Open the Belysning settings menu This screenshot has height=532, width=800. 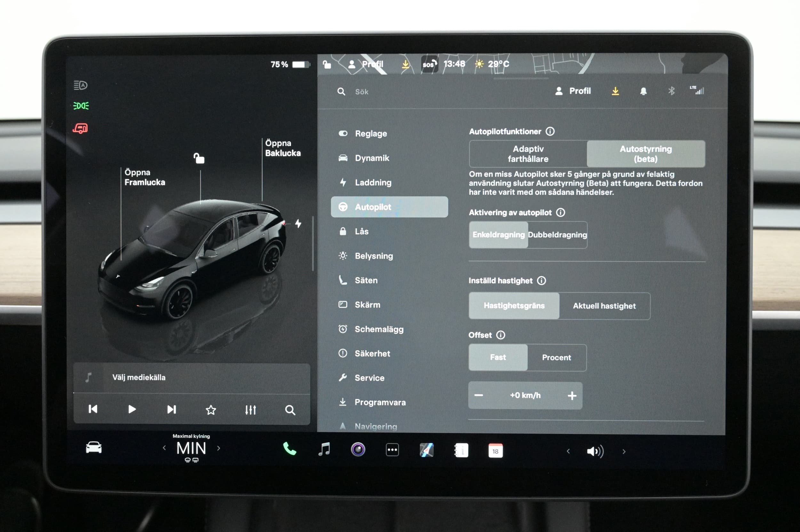[389, 256]
